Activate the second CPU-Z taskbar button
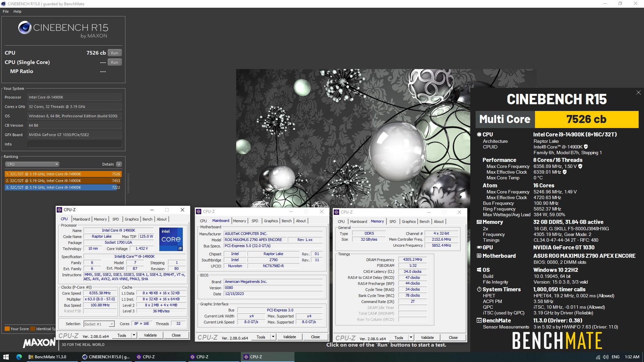Screen dimensions: 644x362 tap(213, 357)
